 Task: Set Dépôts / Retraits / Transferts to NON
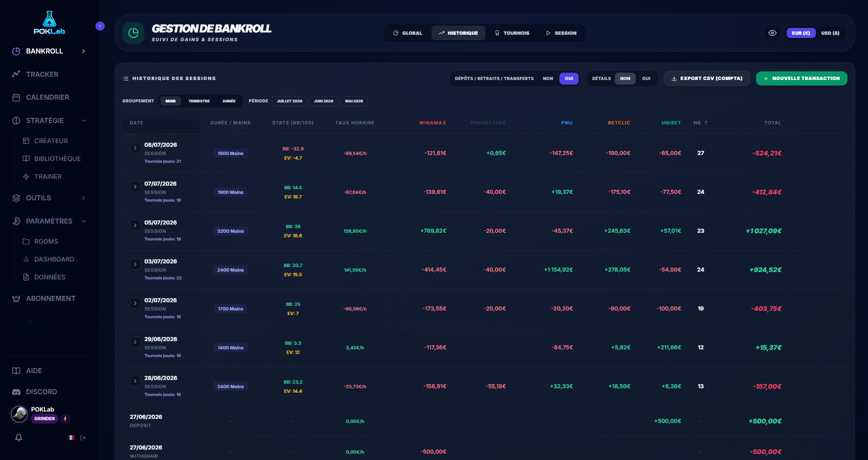[x=548, y=79]
